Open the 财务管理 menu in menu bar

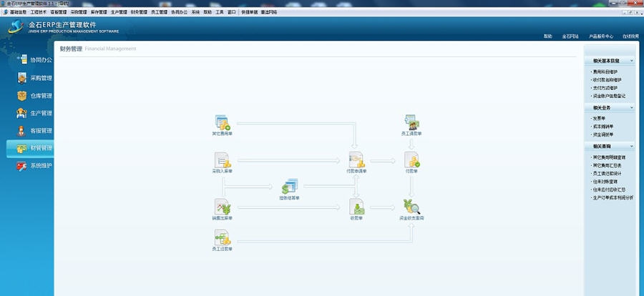[139, 12]
